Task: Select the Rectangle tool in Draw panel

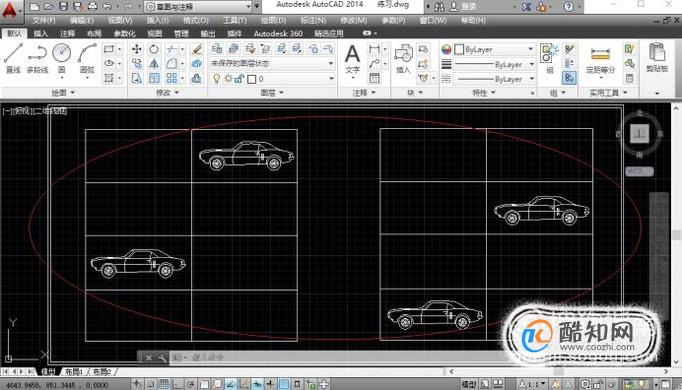Action: pyautogui.click(x=109, y=49)
